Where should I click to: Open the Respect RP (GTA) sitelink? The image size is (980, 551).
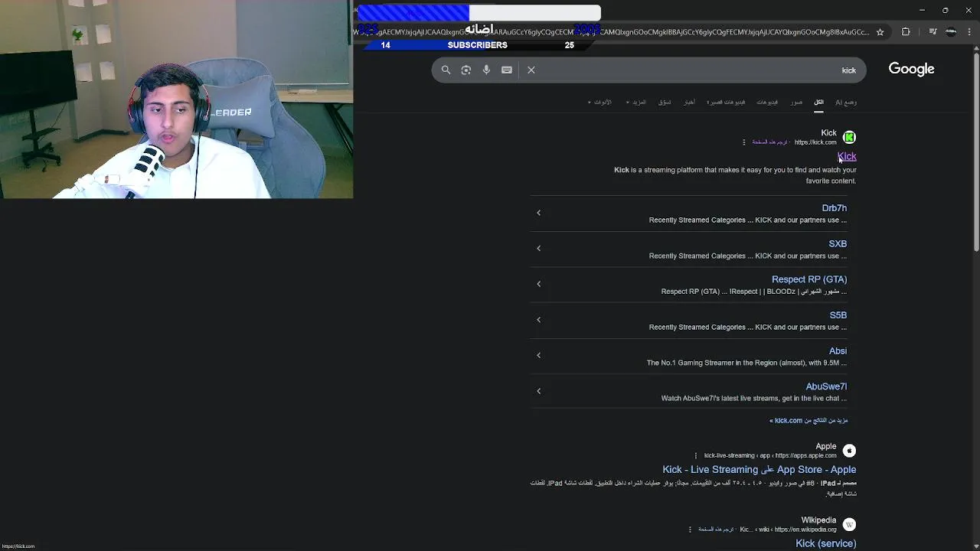pyautogui.click(x=809, y=279)
